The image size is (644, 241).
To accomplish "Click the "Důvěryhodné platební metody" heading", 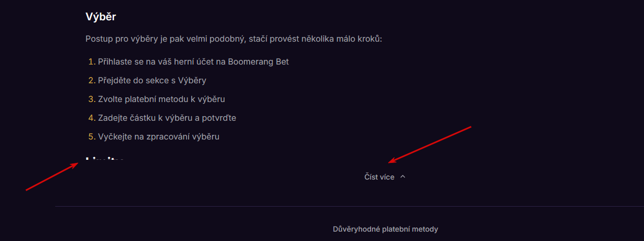I will [386, 229].
